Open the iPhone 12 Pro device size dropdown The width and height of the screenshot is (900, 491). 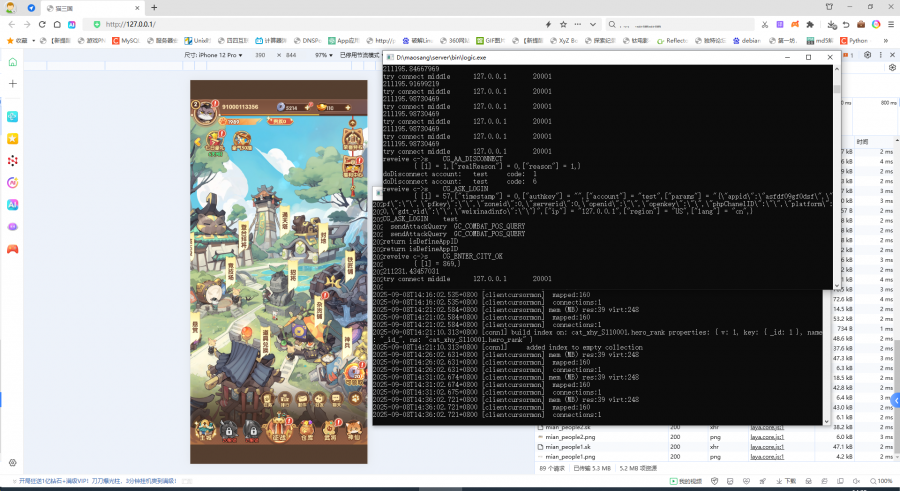pos(213,55)
